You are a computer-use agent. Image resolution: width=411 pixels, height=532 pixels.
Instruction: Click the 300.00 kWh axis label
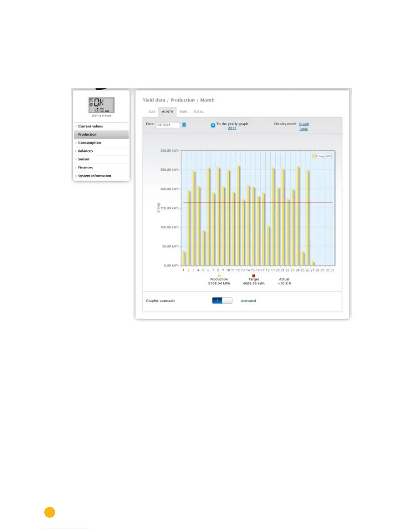point(169,151)
